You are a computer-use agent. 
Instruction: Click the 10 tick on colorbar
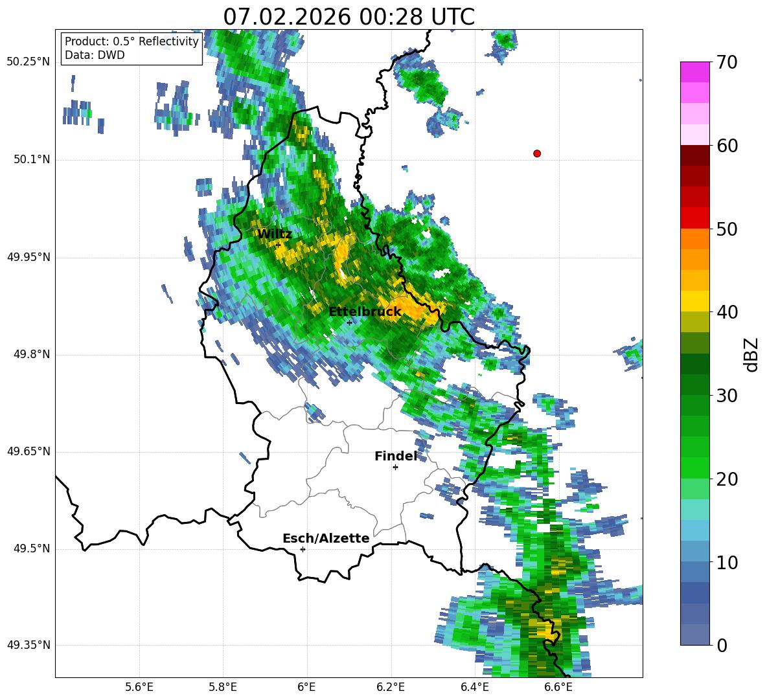point(727,562)
